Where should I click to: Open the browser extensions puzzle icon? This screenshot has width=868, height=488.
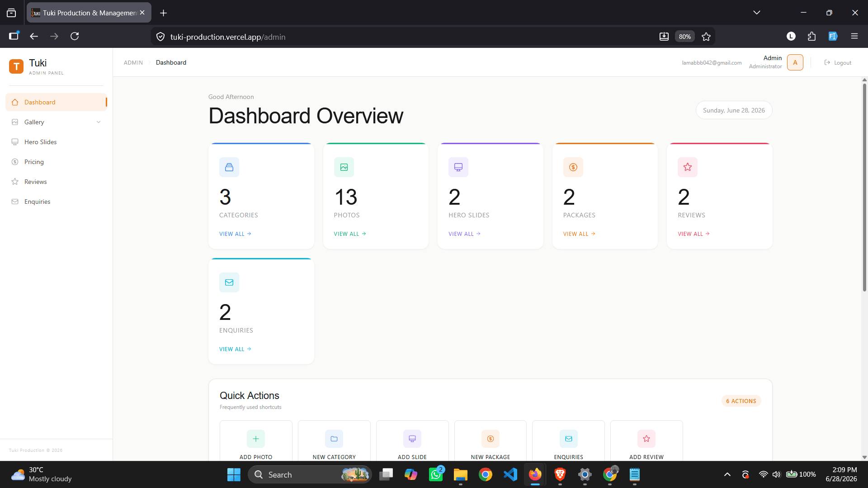coord(812,36)
